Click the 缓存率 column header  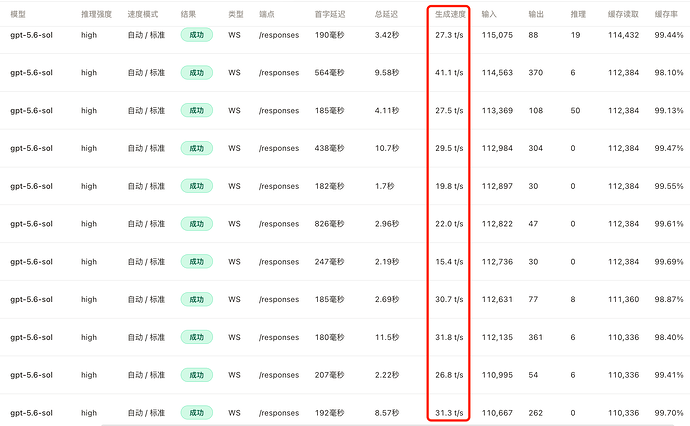tap(666, 15)
